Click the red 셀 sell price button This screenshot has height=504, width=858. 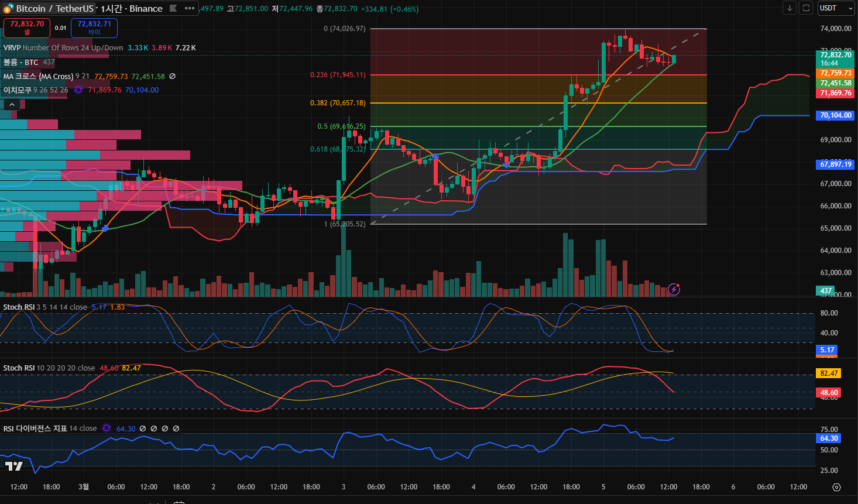coord(27,28)
